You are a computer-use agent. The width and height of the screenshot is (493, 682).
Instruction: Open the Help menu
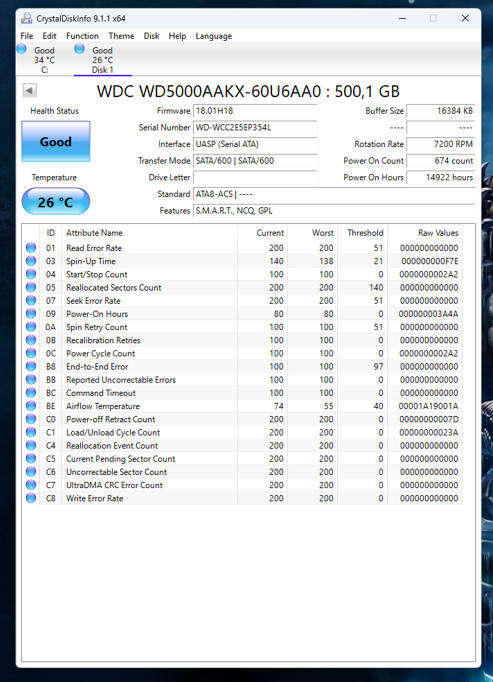coord(177,36)
